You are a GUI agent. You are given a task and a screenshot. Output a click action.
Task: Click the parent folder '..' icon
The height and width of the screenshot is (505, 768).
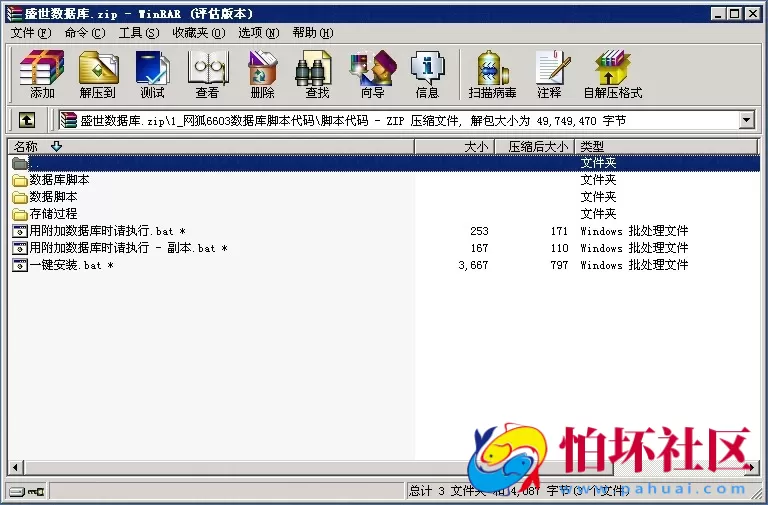point(20,163)
